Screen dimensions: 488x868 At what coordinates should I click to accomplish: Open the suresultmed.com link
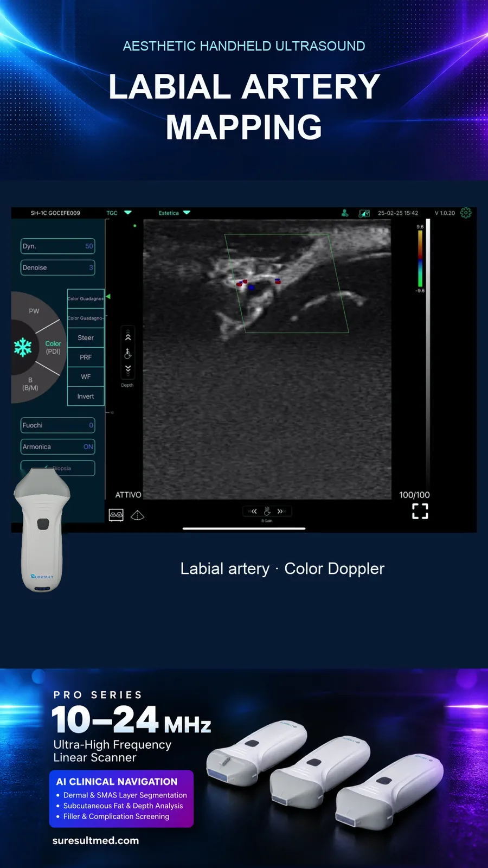(x=95, y=840)
